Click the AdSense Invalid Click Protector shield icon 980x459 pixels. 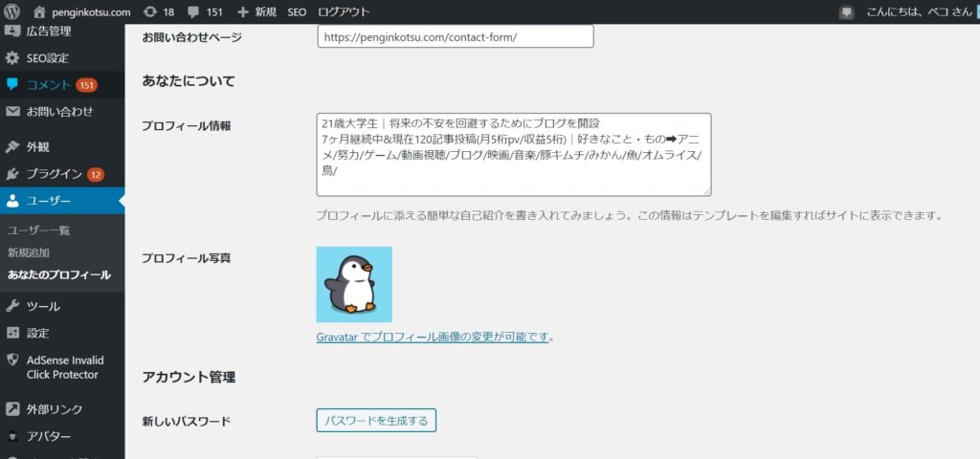[11, 361]
